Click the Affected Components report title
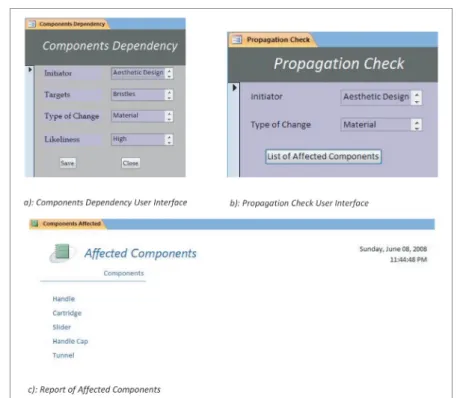This screenshot has height=398, width=460. 140,253
